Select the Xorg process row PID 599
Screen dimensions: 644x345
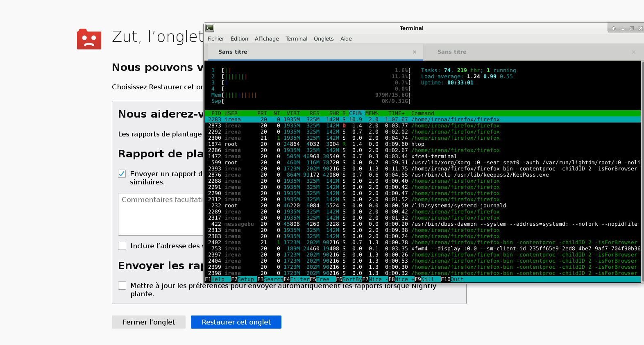pos(423,163)
